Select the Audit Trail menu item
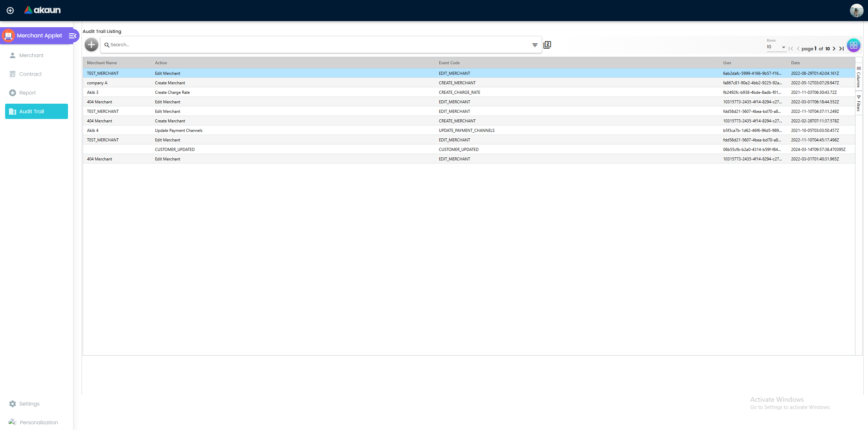The image size is (868, 430). [x=36, y=111]
